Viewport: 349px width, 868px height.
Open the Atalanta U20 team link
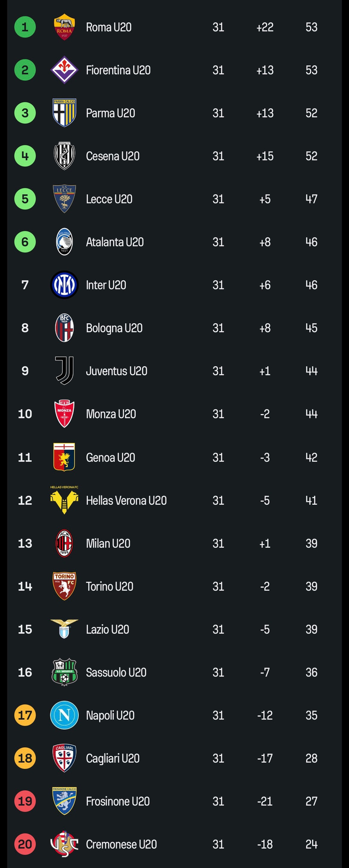(115, 242)
